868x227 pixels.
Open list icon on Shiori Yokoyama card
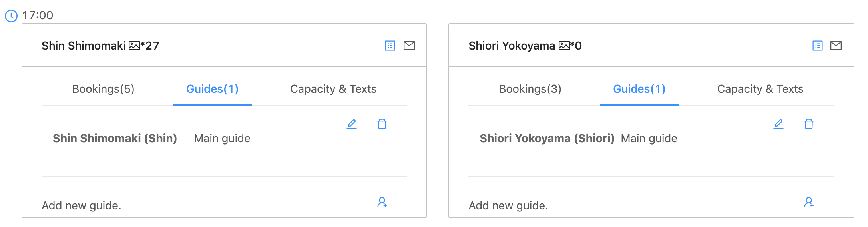817,46
